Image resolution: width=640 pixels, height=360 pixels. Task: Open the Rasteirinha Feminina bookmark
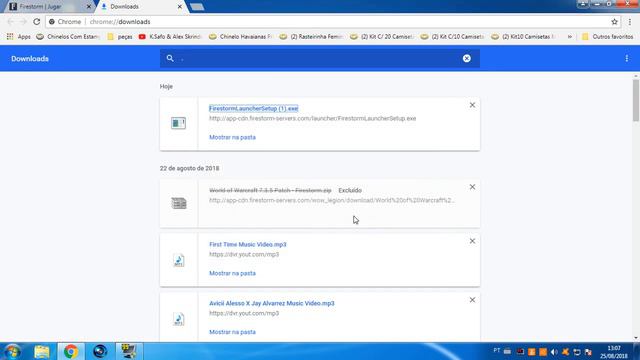click(x=311, y=37)
